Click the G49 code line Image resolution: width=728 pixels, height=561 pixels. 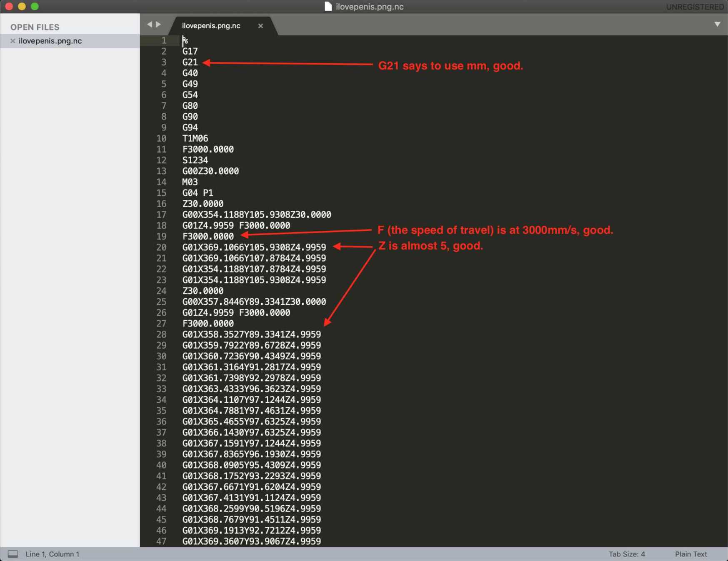point(190,84)
